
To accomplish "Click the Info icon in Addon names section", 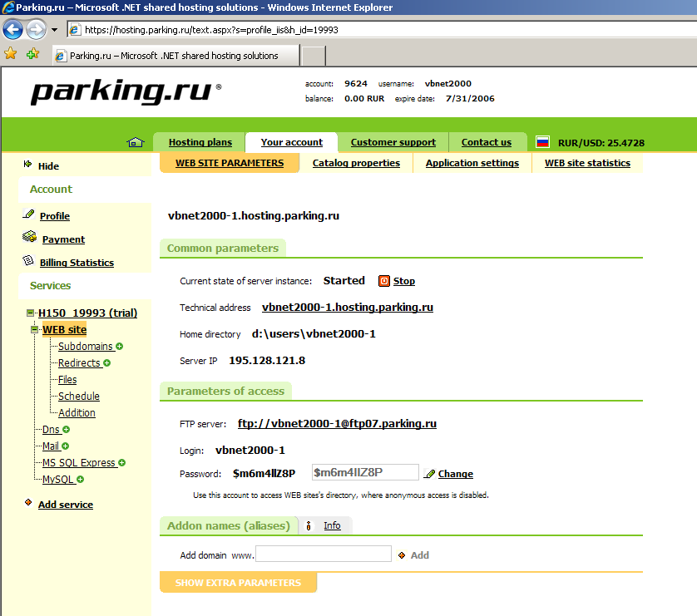I will (309, 526).
